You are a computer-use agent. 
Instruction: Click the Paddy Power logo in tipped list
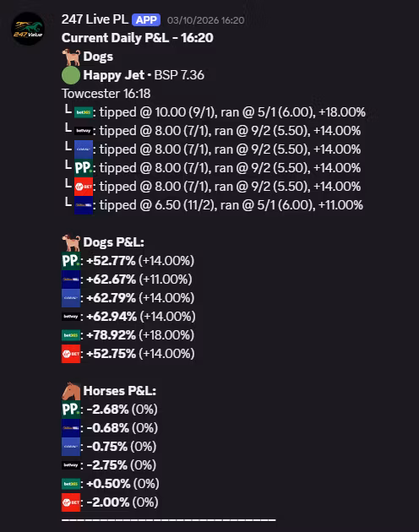(x=84, y=167)
